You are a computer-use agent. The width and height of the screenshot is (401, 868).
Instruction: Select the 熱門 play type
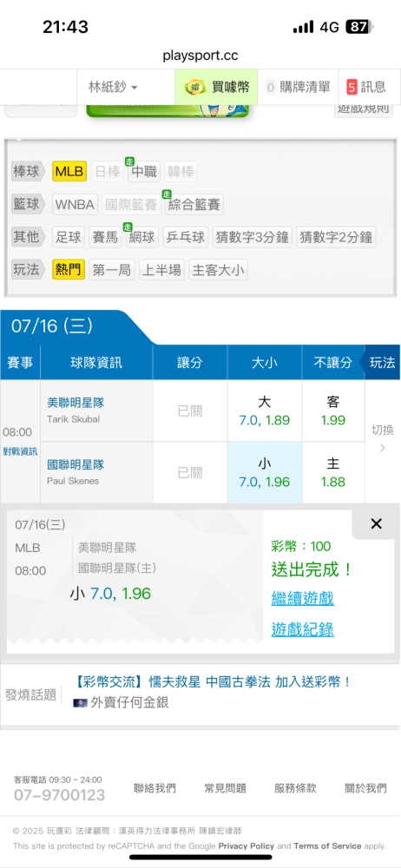(69, 270)
